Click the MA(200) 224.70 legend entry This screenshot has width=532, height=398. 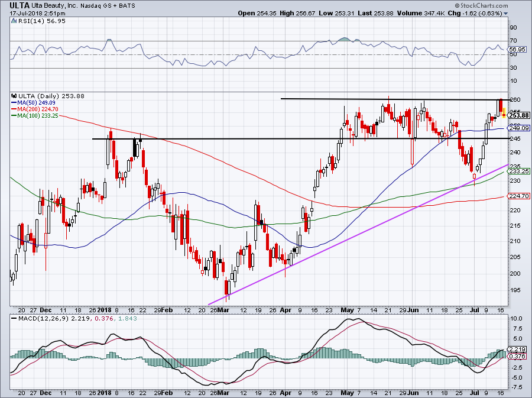[35, 109]
